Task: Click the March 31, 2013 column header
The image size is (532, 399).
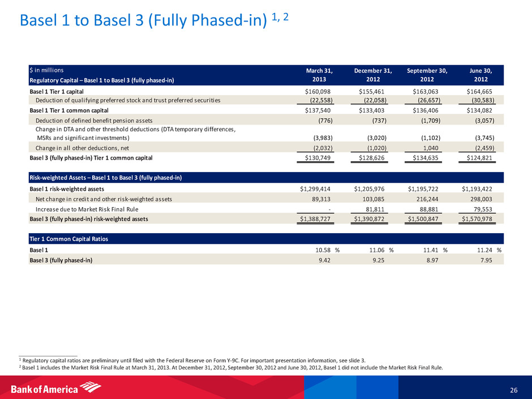Action: [x=319, y=75]
